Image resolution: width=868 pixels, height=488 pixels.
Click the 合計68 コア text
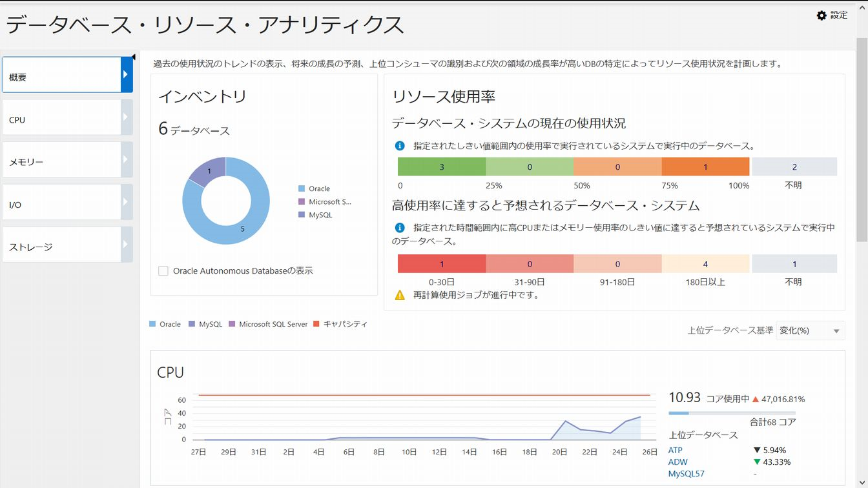772,422
